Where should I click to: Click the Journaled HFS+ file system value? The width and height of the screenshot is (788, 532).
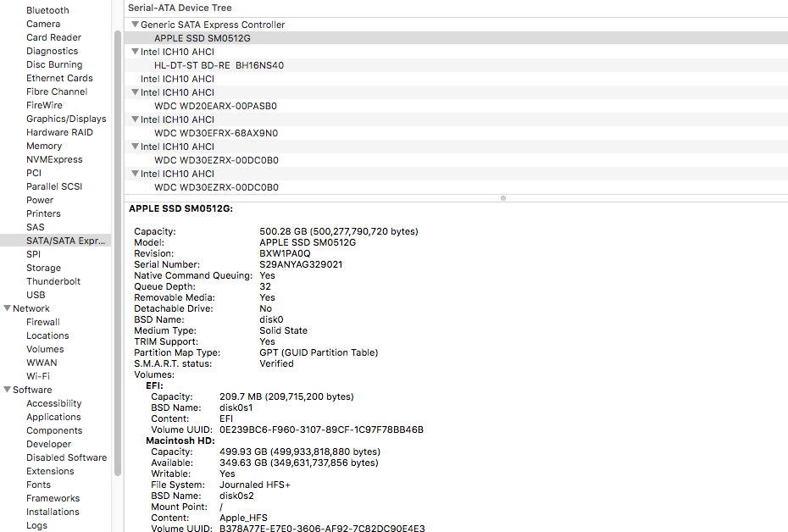coord(255,485)
